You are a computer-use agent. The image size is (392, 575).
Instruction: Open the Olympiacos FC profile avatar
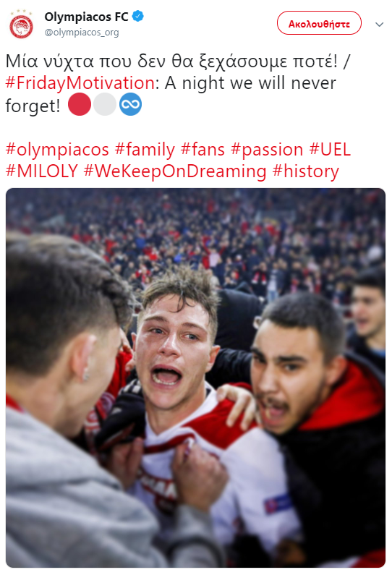[21, 25]
